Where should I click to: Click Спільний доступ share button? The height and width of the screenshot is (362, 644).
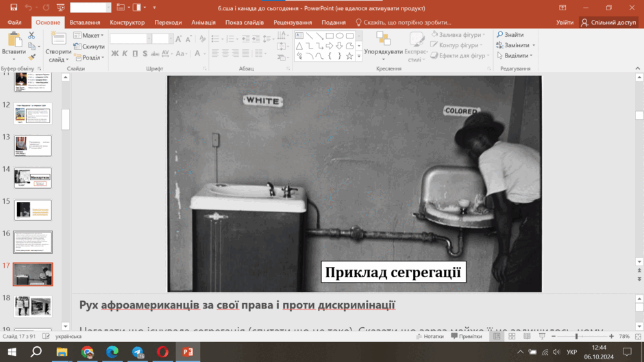(608, 22)
